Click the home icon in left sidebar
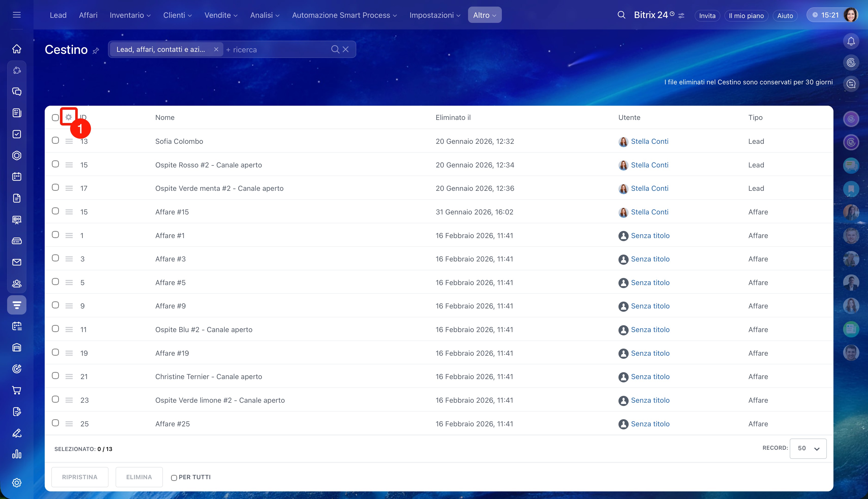Image resolution: width=868 pixels, height=499 pixels. coord(17,49)
